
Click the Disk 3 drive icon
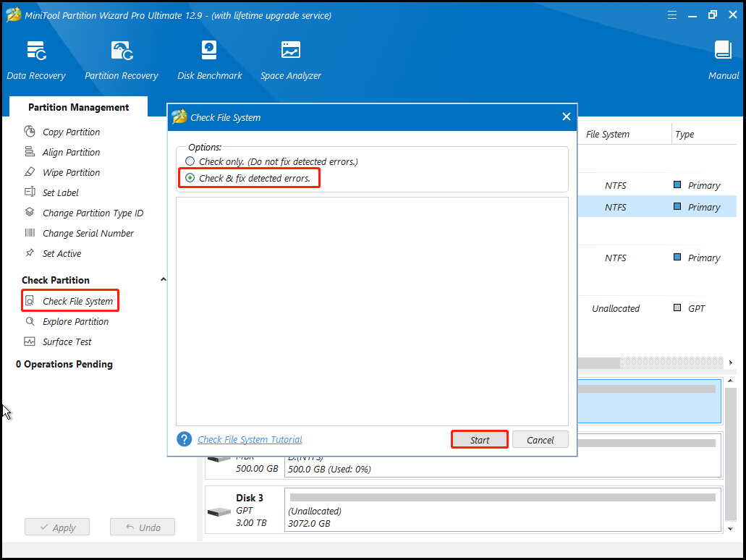point(219,512)
